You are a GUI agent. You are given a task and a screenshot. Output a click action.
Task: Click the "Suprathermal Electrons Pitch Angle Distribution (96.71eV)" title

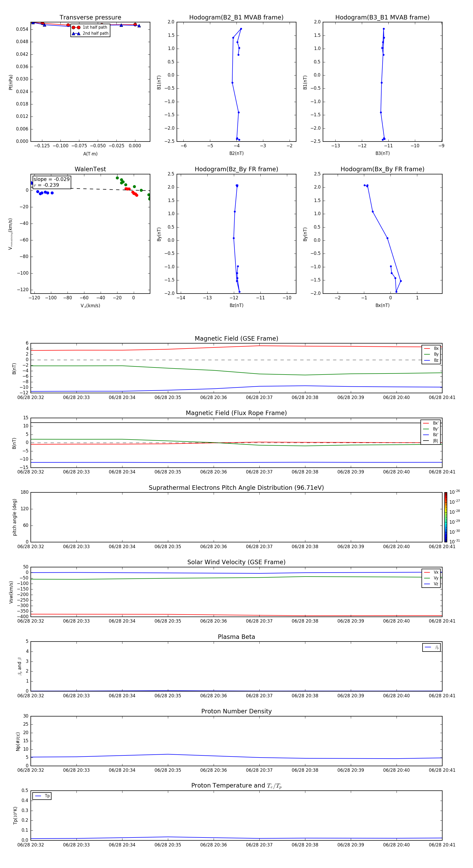[x=236, y=488]
